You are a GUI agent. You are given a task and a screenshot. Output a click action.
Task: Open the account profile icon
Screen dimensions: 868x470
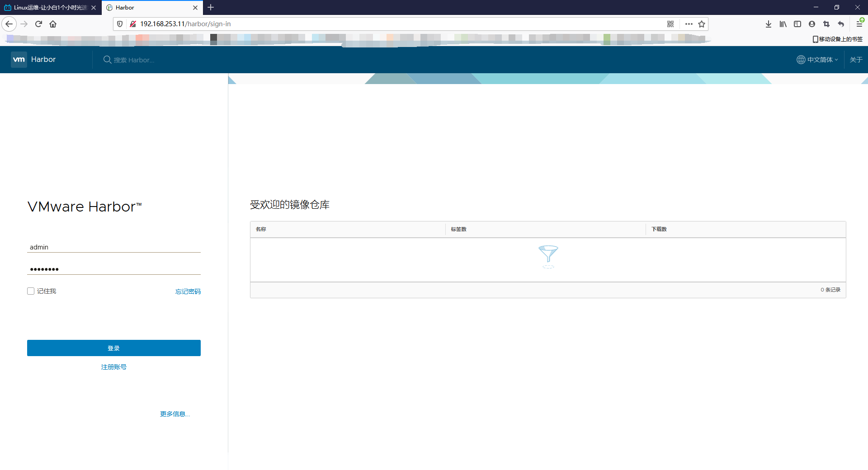812,24
